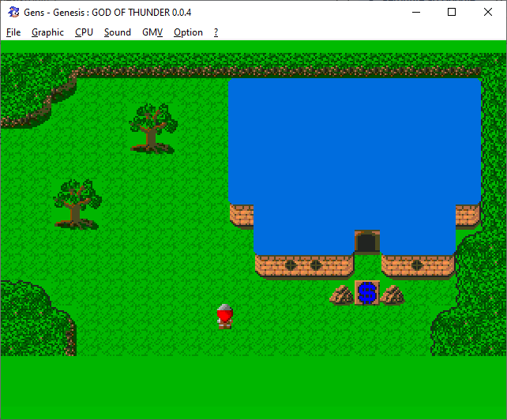Click the lower-left tree on the grass
Viewport: 507px width, 420px height.
(77, 204)
